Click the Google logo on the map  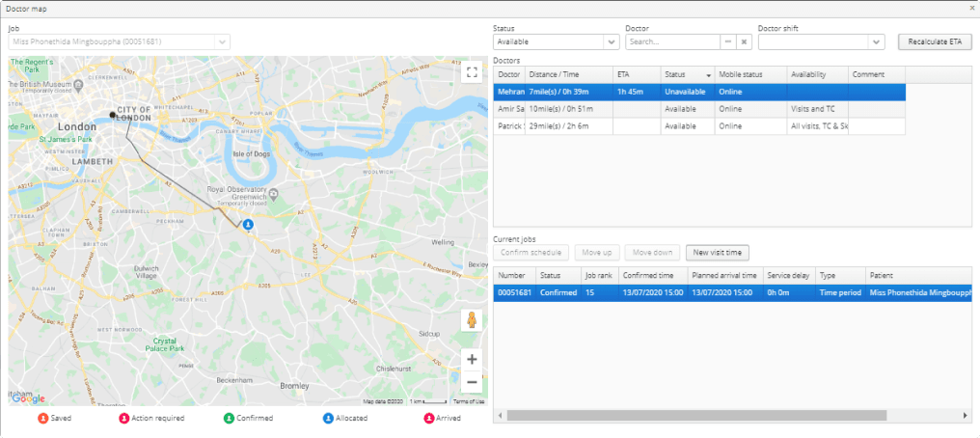[28, 398]
